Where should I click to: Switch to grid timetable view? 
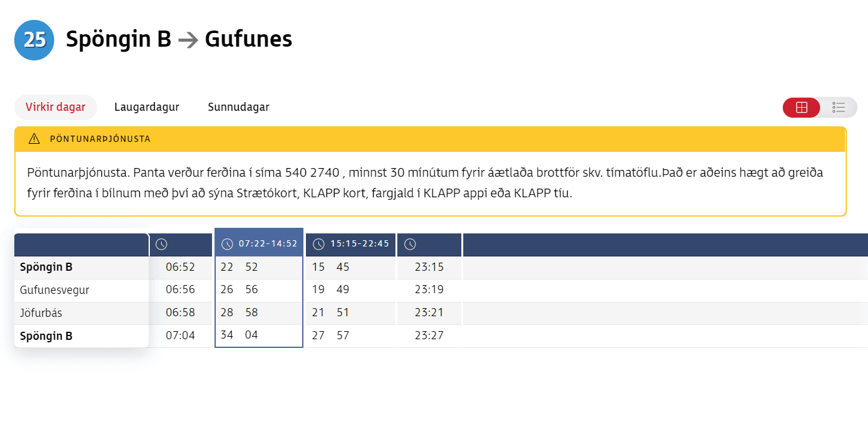801,108
